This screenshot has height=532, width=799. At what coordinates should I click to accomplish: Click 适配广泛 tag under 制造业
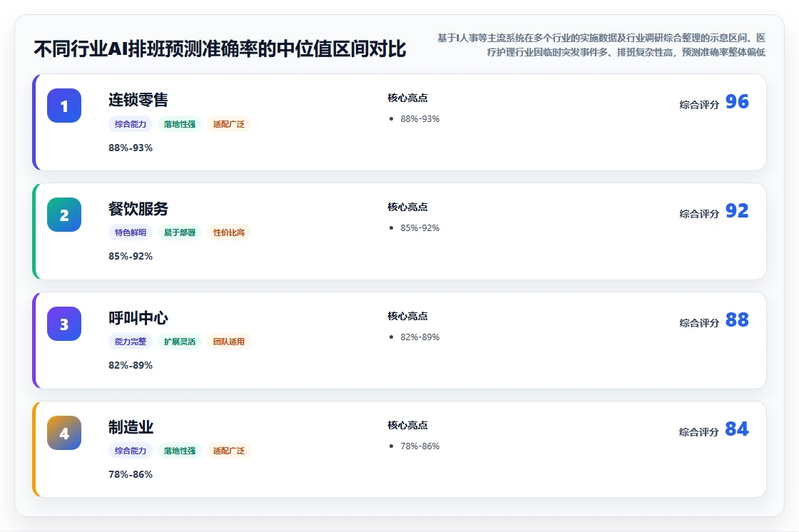tap(229, 451)
